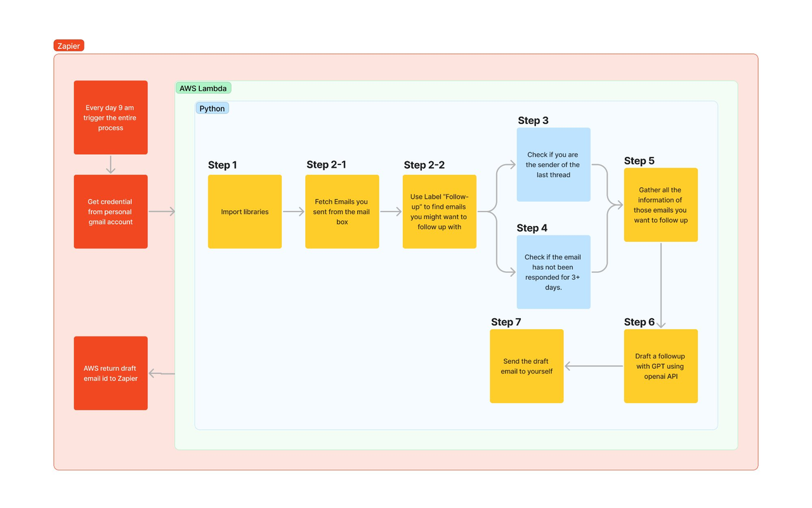The width and height of the screenshot is (812, 508).
Task: Select the blue 'has not been responded for 3+ days' note
Action: point(553,272)
